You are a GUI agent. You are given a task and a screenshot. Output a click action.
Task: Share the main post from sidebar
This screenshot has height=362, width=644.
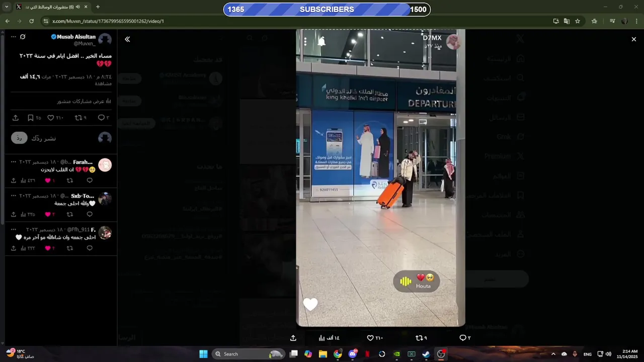[x=16, y=118]
